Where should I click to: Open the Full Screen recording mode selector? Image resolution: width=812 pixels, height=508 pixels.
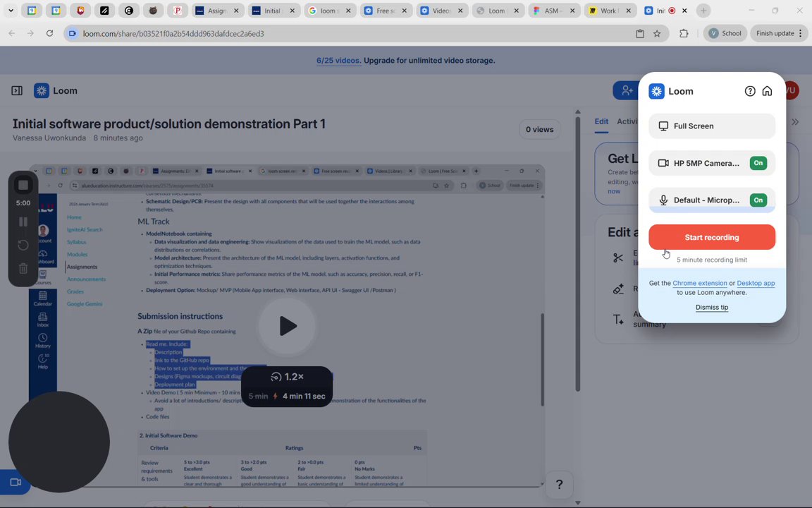pyautogui.click(x=712, y=126)
